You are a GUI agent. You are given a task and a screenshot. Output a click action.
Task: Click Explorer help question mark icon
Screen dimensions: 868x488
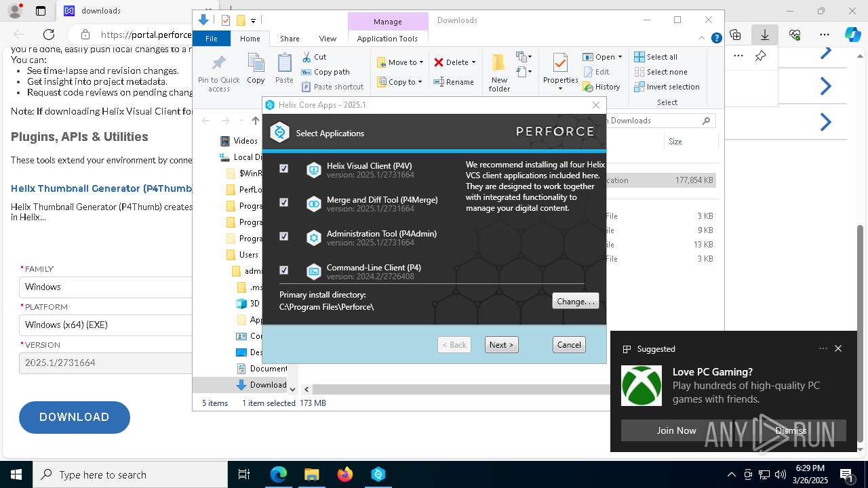pyautogui.click(x=716, y=39)
